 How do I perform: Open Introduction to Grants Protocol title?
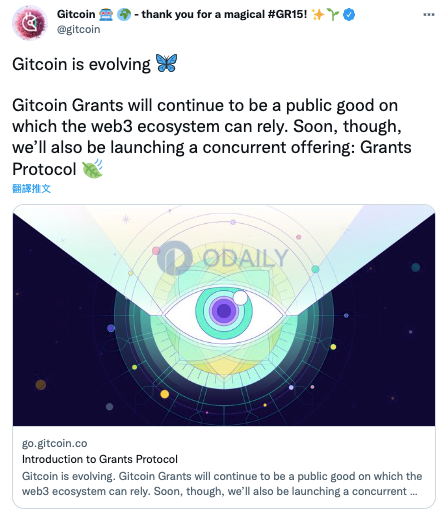[x=100, y=459]
